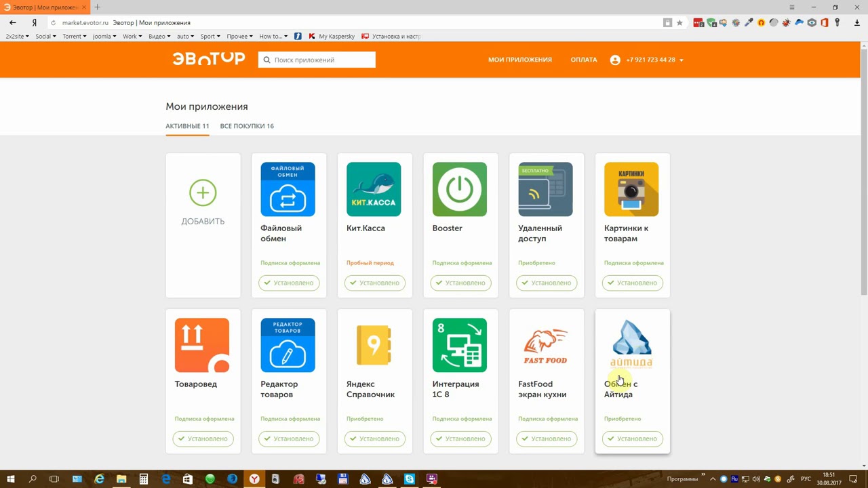Expand the 2x2site bookmarks folder

(x=18, y=37)
